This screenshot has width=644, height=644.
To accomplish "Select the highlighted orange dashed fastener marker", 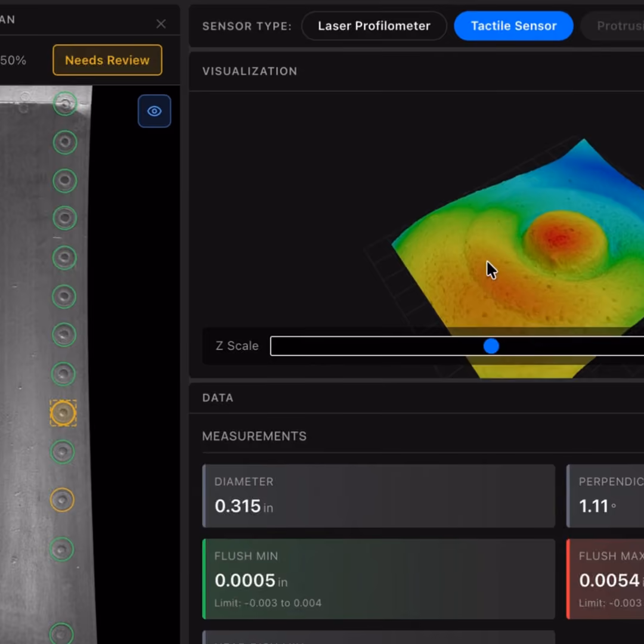I will point(63,413).
